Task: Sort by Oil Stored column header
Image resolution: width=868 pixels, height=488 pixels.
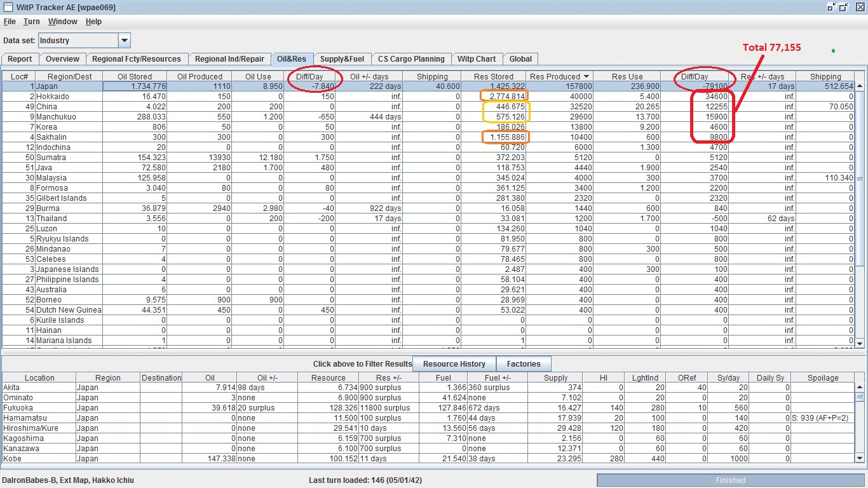Action: (x=135, y=76)
